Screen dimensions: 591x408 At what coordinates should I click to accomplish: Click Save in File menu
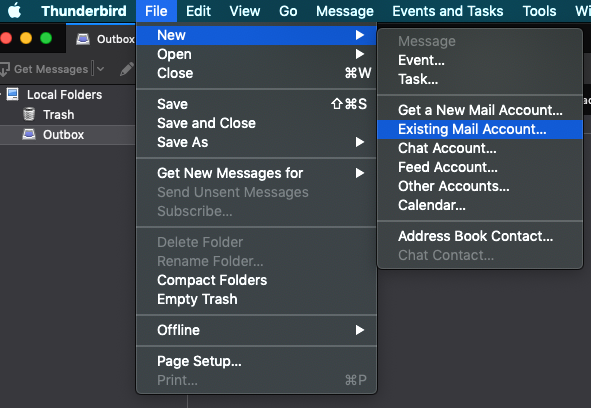tap(256, 104)
